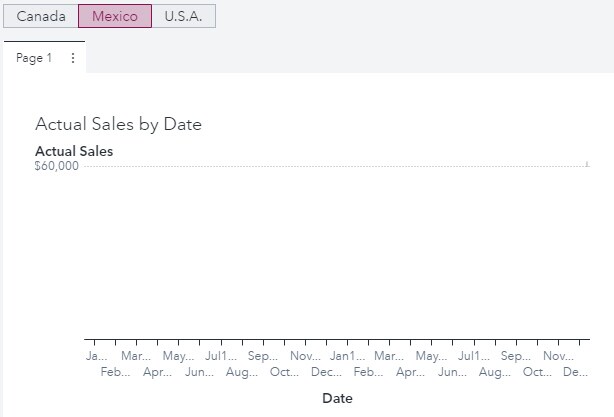Select the Date axis label
The image size is (614, 417).
[x=337, y=398]
